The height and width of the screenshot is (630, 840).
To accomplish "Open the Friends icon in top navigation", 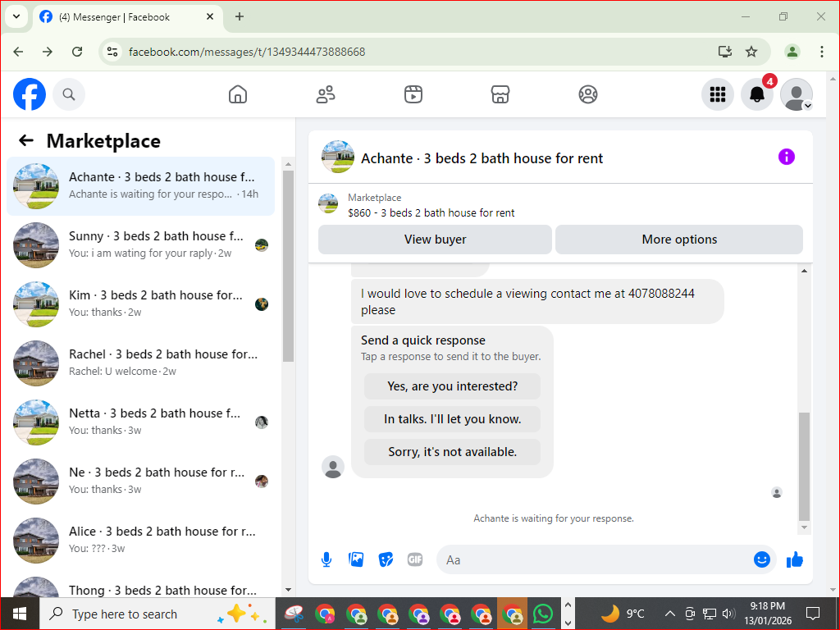I will [326, 94].
